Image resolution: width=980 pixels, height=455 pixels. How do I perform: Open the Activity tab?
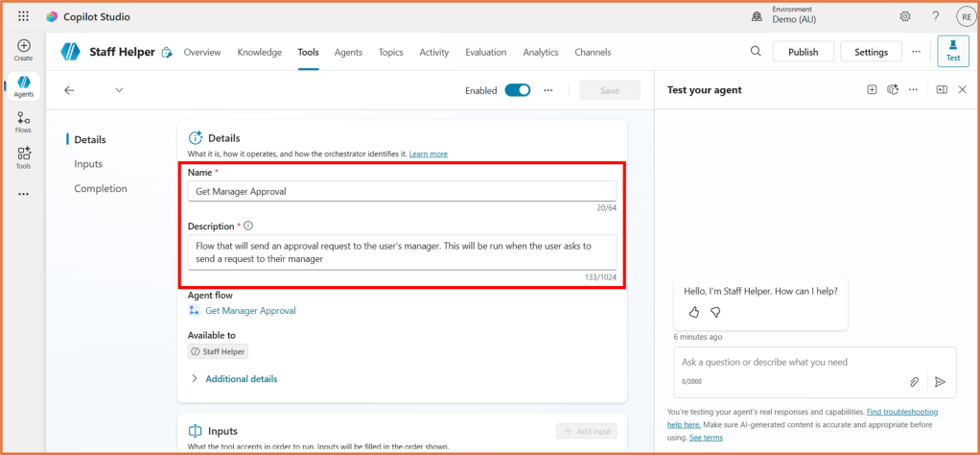[434, 52]
